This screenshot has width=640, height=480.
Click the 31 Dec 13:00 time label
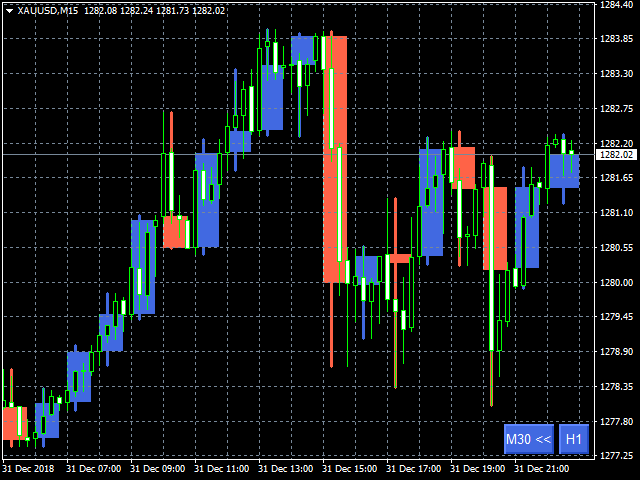(x=286, y=469)
